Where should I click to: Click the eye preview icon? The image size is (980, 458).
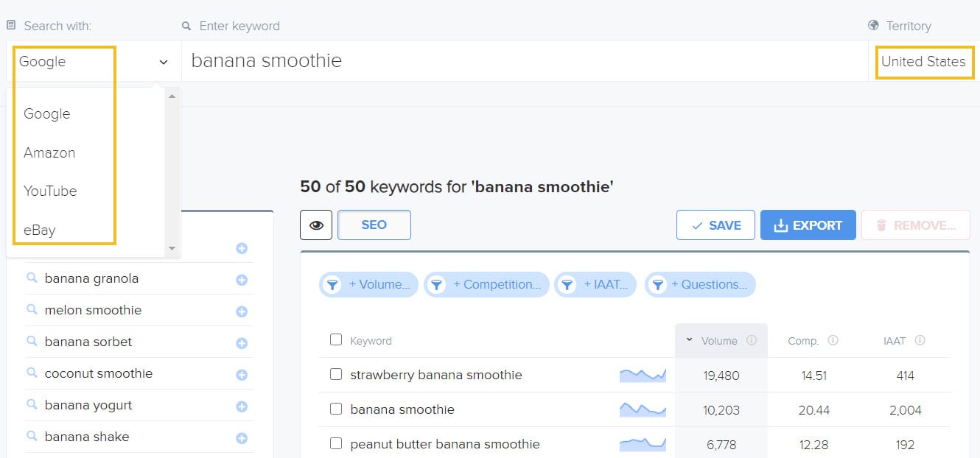click(316, 225)
